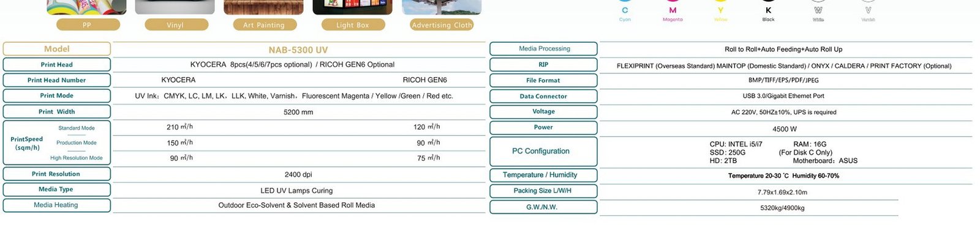Click the Print Head Number label
980x239 pixels.
57,80
